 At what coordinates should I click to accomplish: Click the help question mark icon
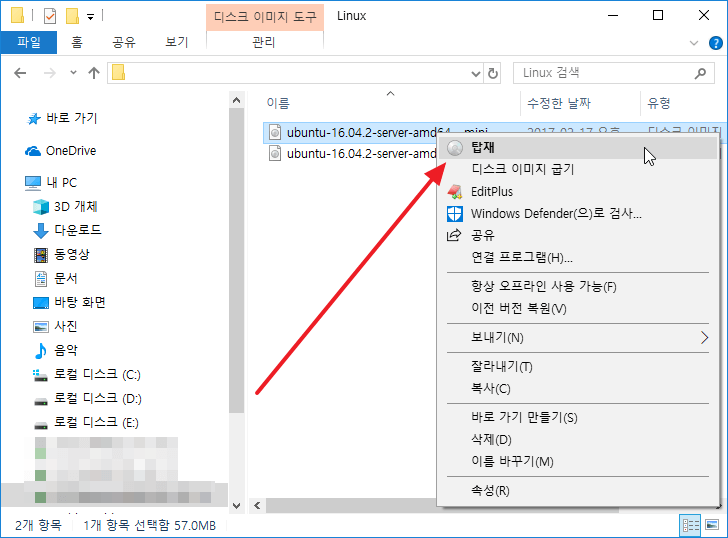(x=715, y=43)
